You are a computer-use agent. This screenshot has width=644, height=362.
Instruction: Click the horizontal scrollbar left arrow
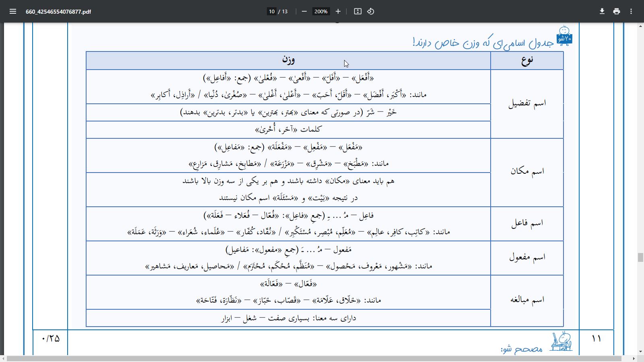[3, 358]
